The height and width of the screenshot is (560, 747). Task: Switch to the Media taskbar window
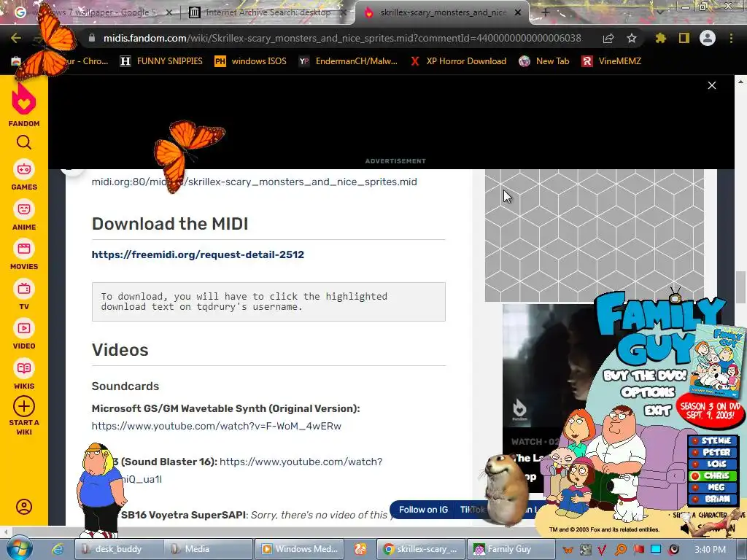click(x=208, y=549)
